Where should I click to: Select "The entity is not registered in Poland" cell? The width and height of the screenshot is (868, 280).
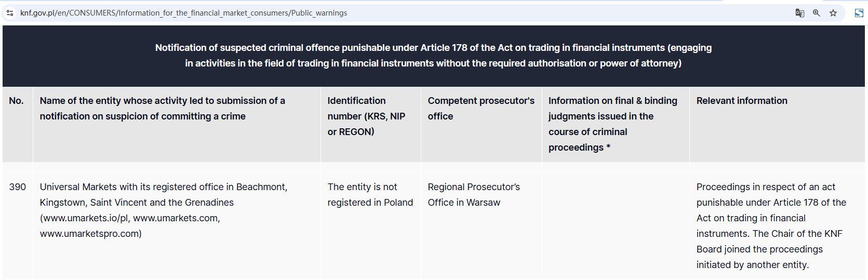click(x=370, y=195)
